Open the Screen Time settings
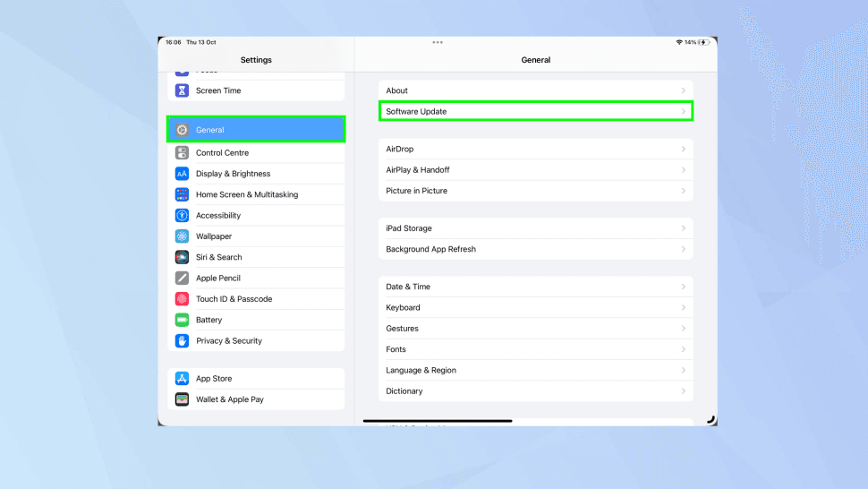Viewport: 868px width, 489px height. click(x=256, y=90)
